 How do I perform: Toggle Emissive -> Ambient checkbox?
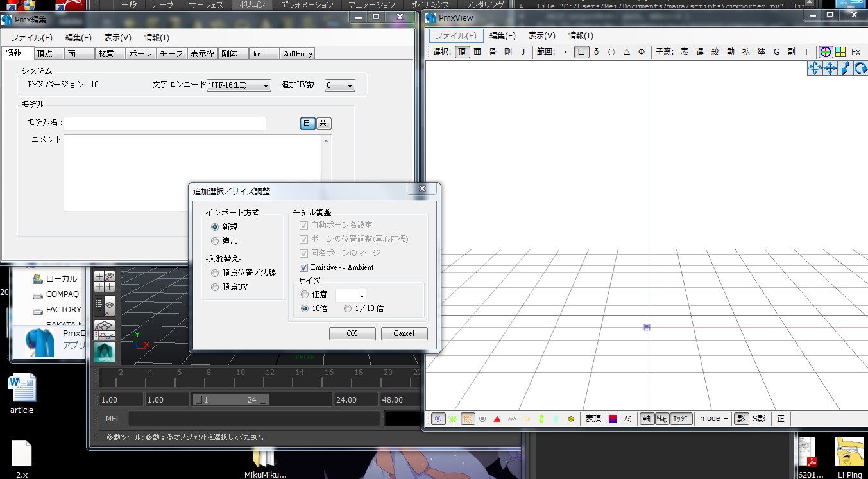click(337, 267)
